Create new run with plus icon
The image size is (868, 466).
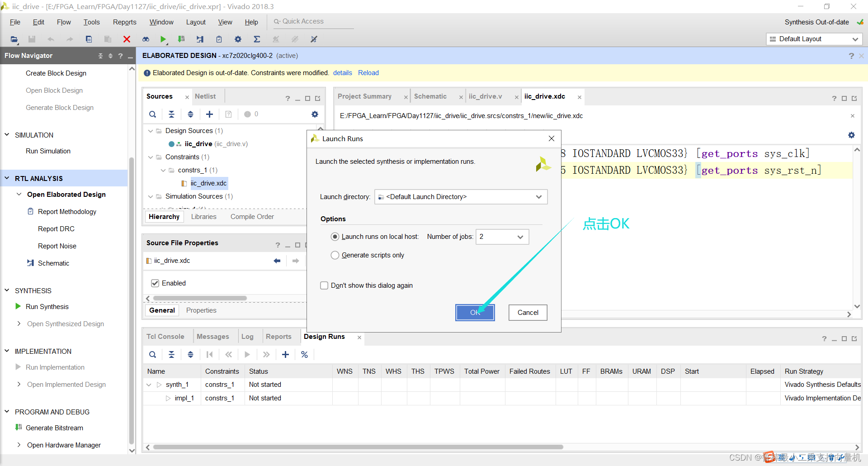[x=285, y=355]
